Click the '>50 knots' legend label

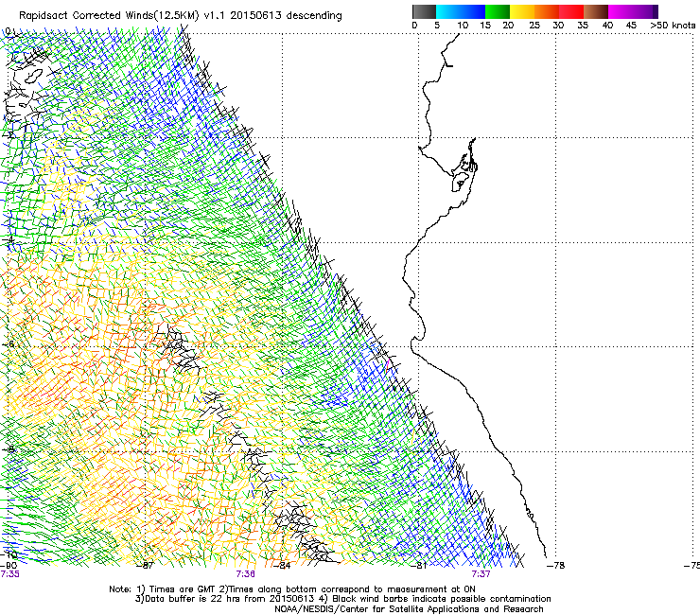click(x=673, y=26)
